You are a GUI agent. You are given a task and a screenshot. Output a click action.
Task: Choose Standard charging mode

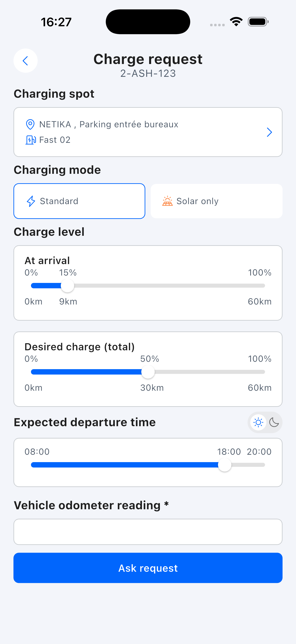click(x=79, y=201)
